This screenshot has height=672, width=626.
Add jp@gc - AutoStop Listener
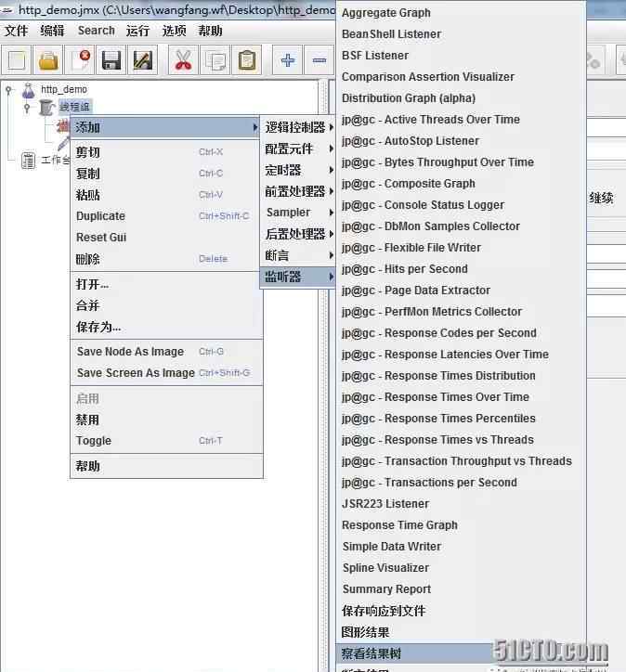pos(461,141)
